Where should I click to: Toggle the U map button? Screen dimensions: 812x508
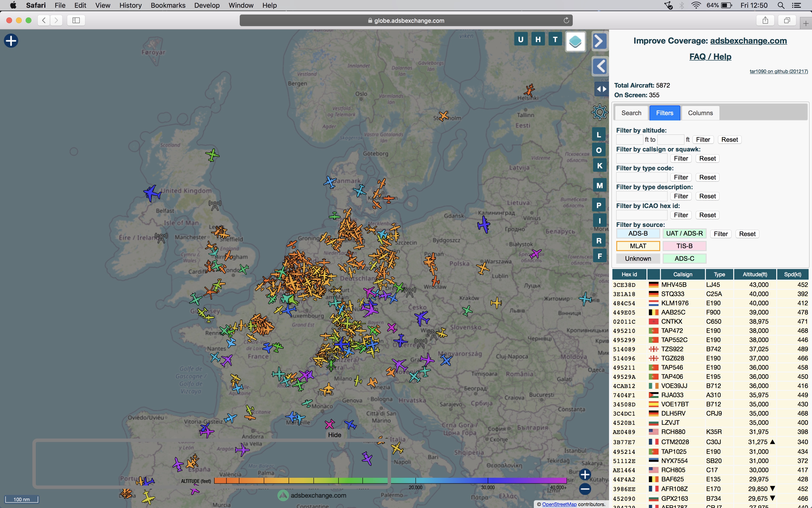click(x=521, y=39)
